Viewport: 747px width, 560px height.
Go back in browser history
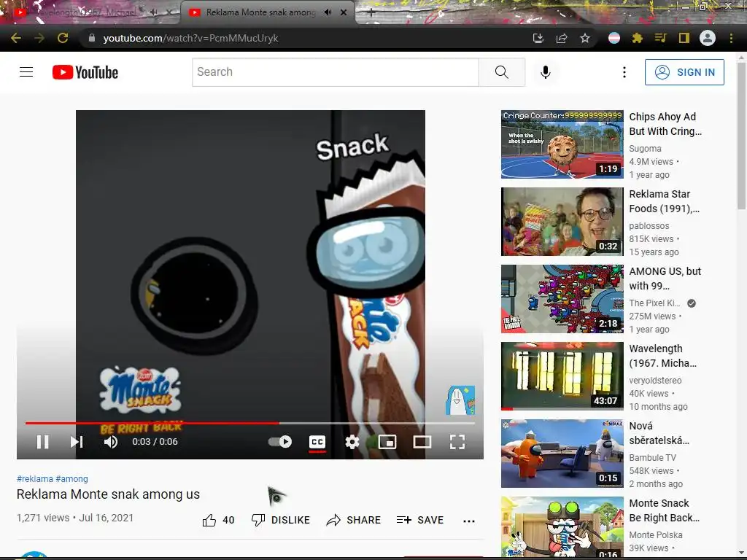pyautogui.click(x=16, y=38)
